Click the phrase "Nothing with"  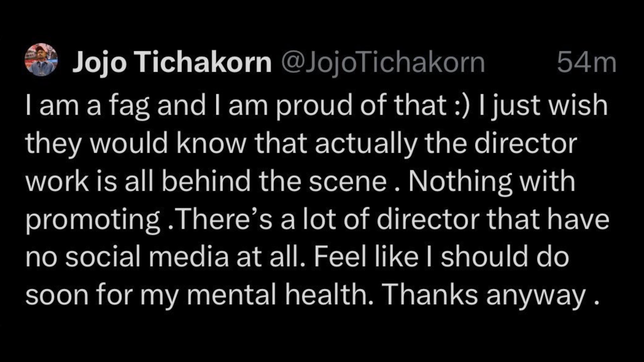tap(491, 181)
